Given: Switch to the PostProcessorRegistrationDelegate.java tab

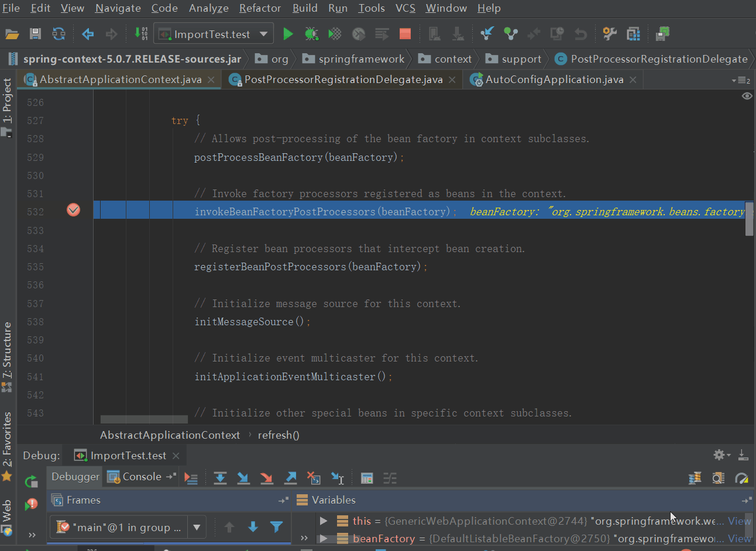Looking at the screenshot, I should click(x=342, y=80).
